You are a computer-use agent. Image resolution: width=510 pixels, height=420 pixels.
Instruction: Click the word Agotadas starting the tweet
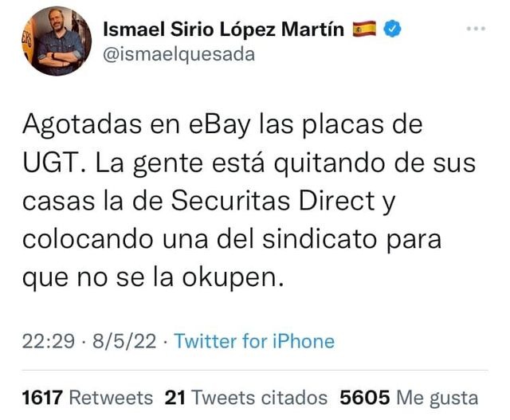(82, 126)
